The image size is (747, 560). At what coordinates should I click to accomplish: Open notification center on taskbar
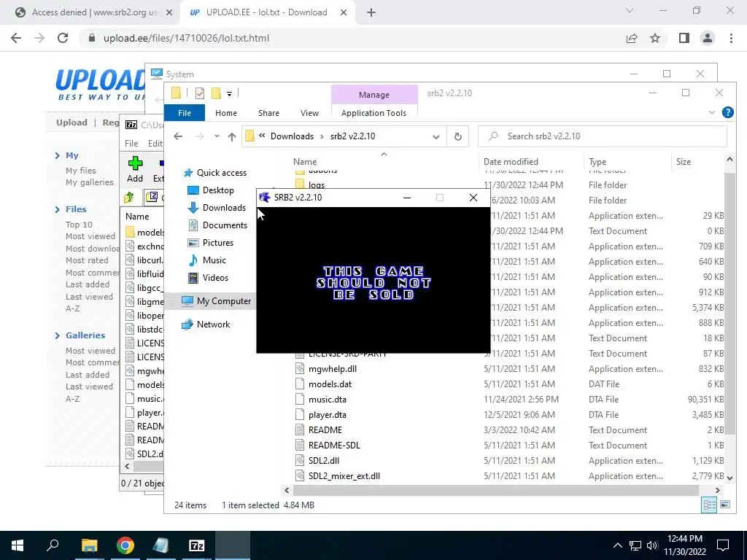(723, 545)
